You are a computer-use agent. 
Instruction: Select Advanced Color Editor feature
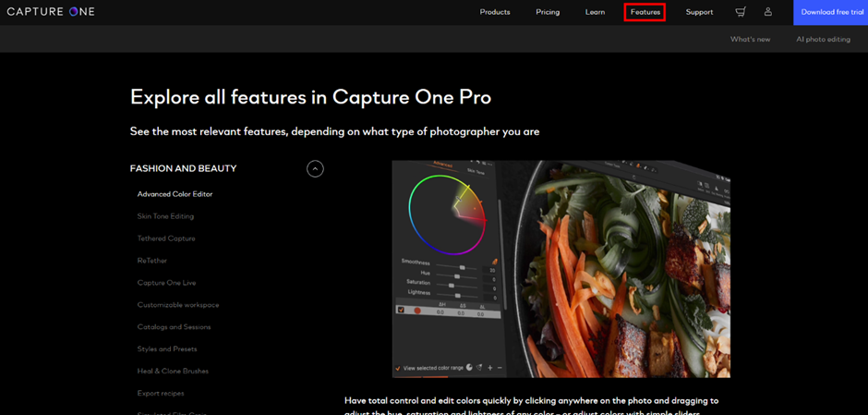(x=175, y=194)
